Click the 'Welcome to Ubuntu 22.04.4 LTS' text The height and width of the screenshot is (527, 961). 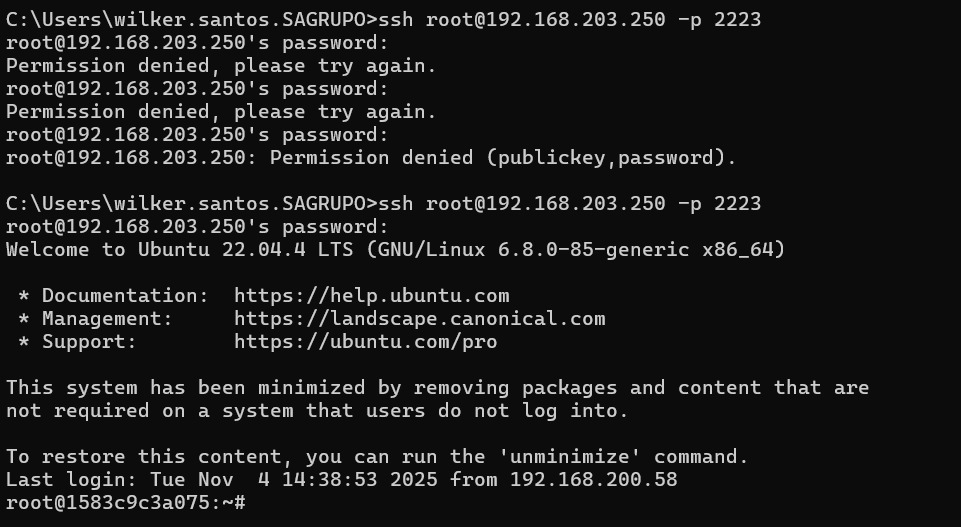click(183, 250)
